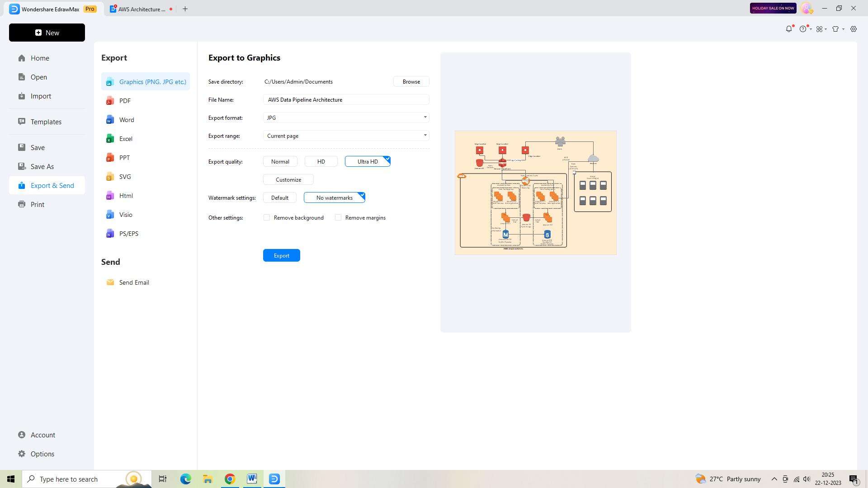
Task: Select the Ultra HD export quality option
Action: tap(367, 161)
